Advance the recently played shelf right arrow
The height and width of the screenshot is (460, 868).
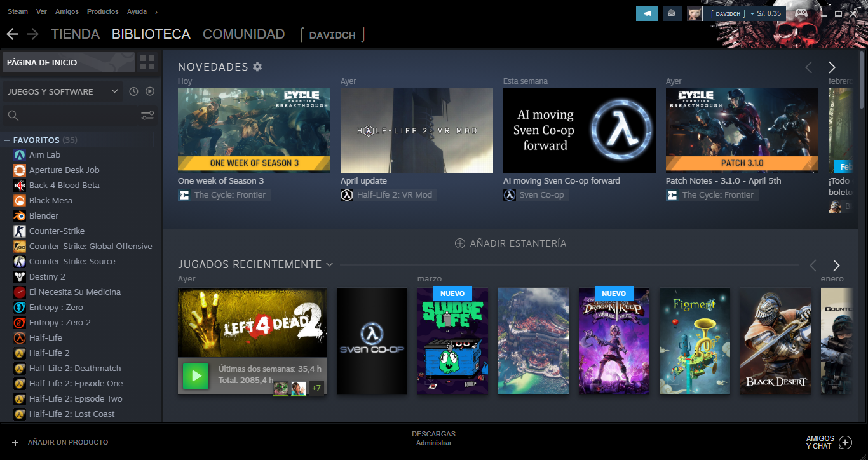pyautogui.click(x=836, y=266)
